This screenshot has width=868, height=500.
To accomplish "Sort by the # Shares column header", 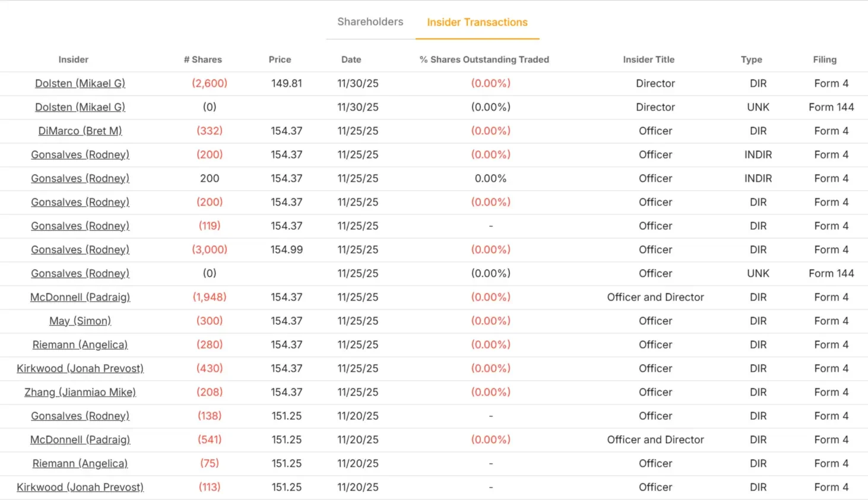I will coord(202,59).
